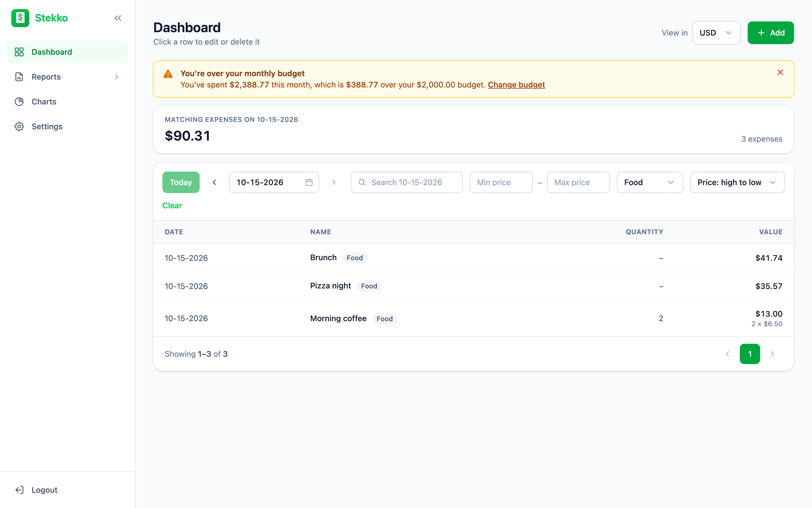Focus the Search 10-15-2026 field

[407, 182]
